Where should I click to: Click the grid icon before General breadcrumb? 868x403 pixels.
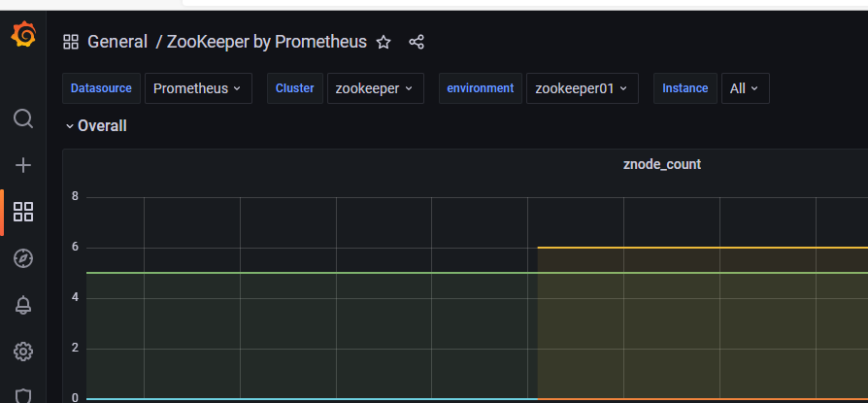click(x=71, y=42)
